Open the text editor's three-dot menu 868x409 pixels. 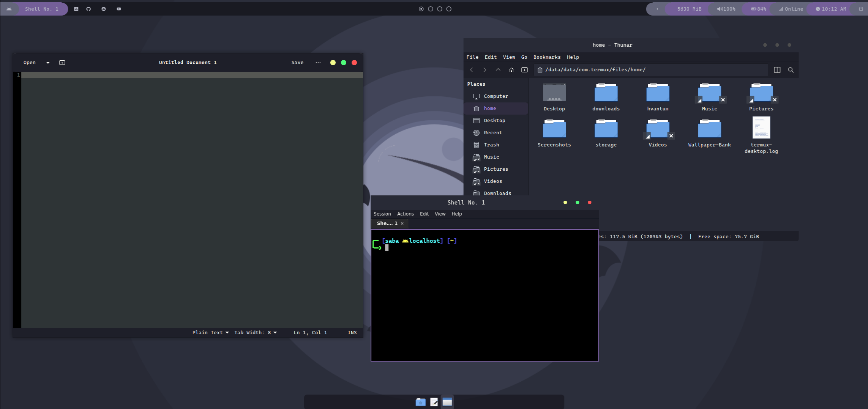[318, 63]
